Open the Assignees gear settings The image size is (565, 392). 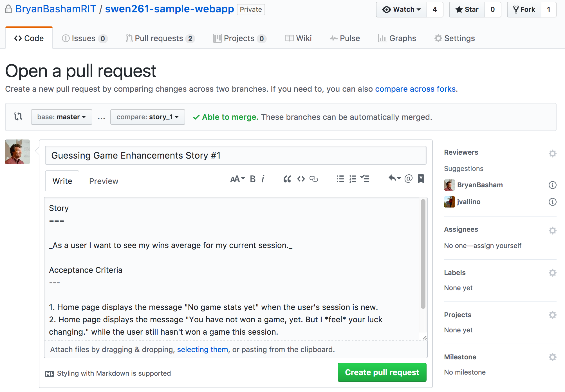click(x=552, y=230)
